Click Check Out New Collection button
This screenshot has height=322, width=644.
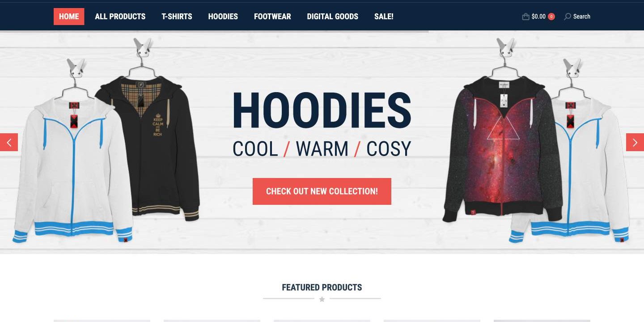[x=322, y=191]
